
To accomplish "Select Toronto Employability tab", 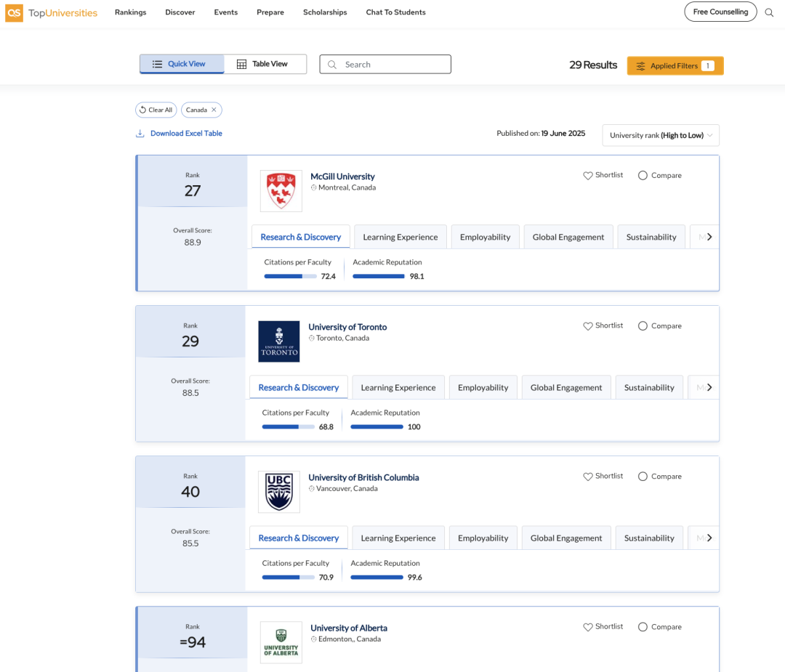I will (x=483, y=387).
